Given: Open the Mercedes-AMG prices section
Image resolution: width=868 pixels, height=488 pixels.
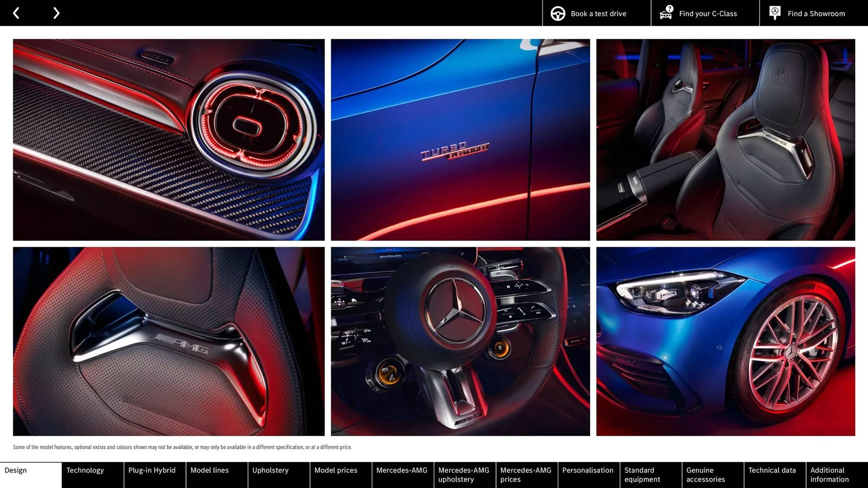Looking at the screenshot, I should click(526, 474).
